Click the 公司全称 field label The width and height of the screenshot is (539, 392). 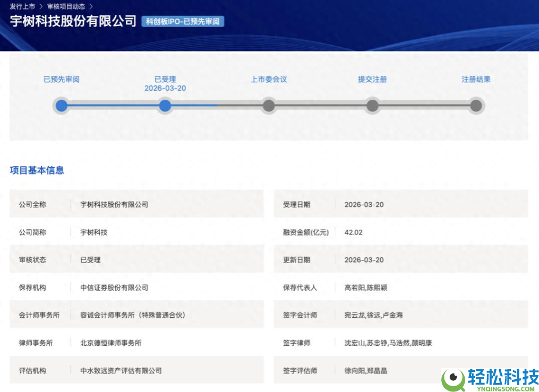[x=32, y=205]
